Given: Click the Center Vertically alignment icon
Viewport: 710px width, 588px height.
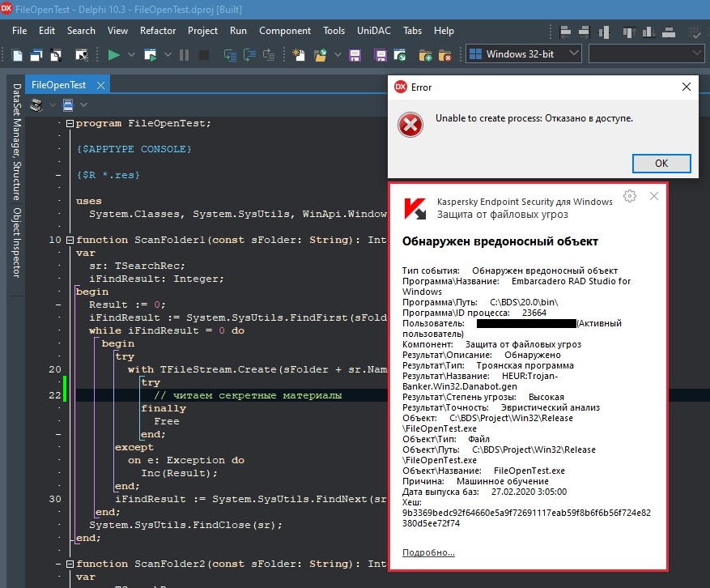Looking at the screenshot, I should (x=669, y=32).
